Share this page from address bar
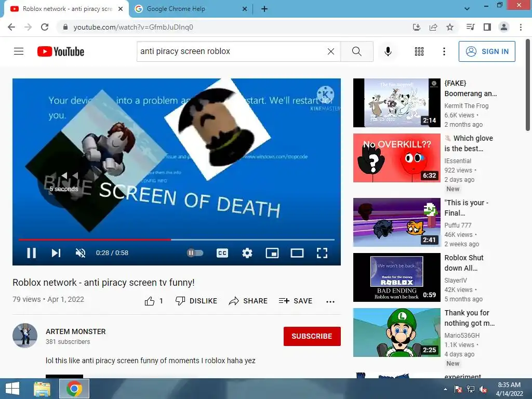 point(433,27)
